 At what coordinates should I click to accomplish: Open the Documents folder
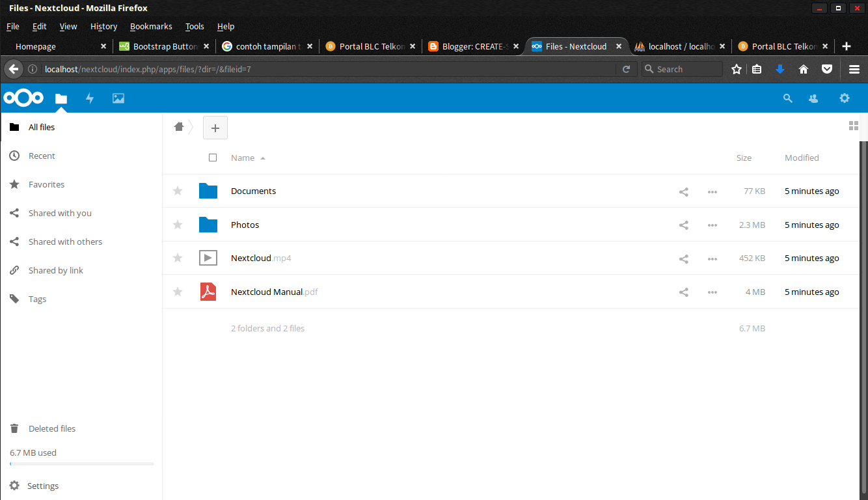(253, 191)
